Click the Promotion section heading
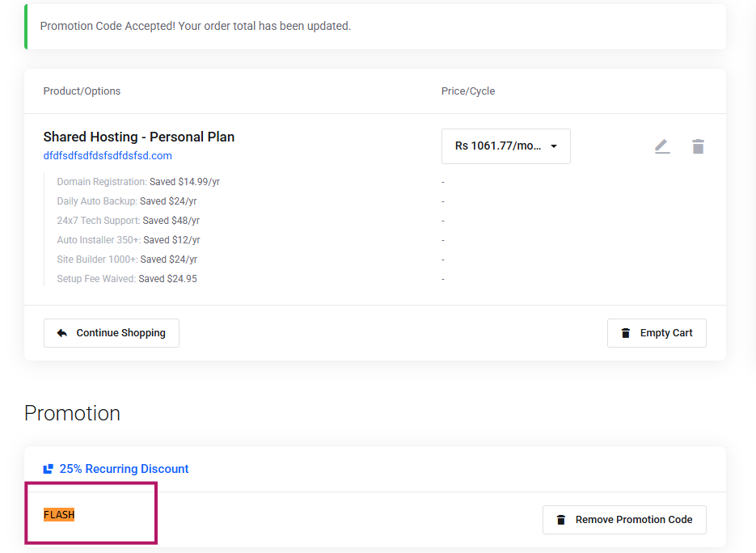 click(x=72, y=413)
